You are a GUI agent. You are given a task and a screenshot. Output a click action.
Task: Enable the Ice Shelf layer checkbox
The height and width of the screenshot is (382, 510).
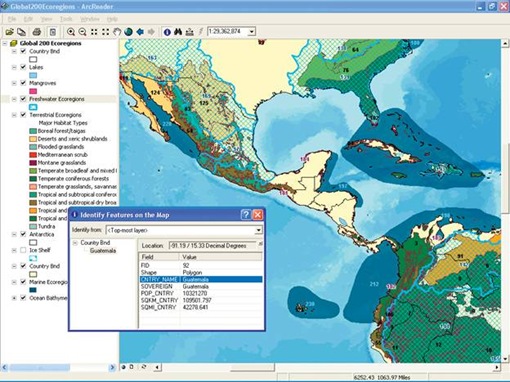pos(23,250)
